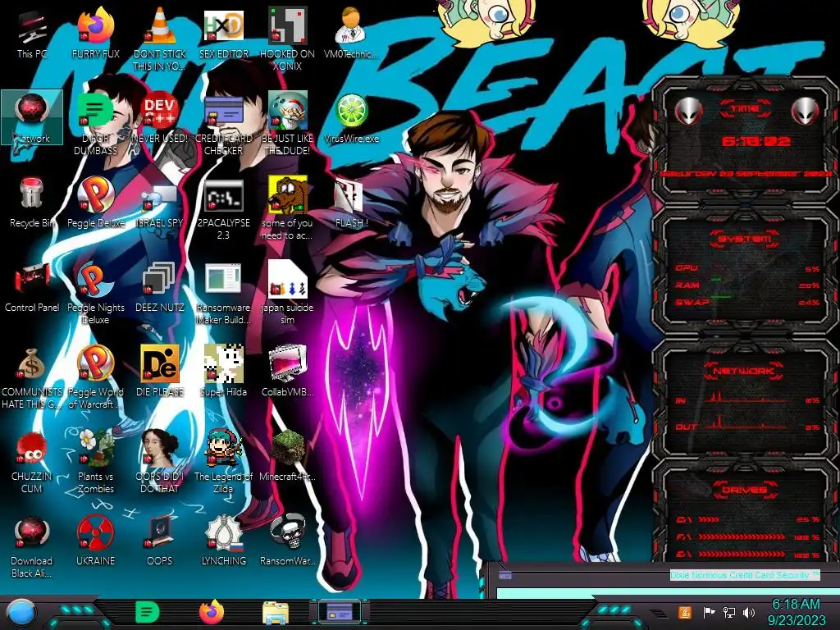Launch Peggle World of Warcraft
The image size is (840, 630).
[96, 377]
